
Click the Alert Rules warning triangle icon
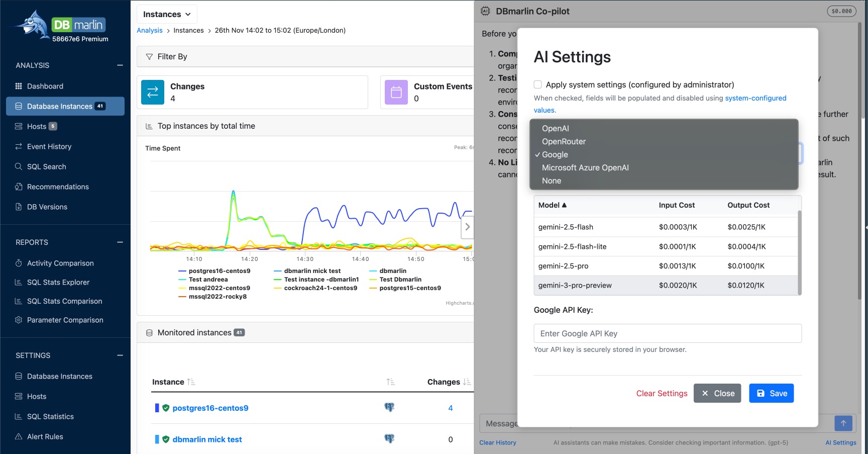coord(19,436)
